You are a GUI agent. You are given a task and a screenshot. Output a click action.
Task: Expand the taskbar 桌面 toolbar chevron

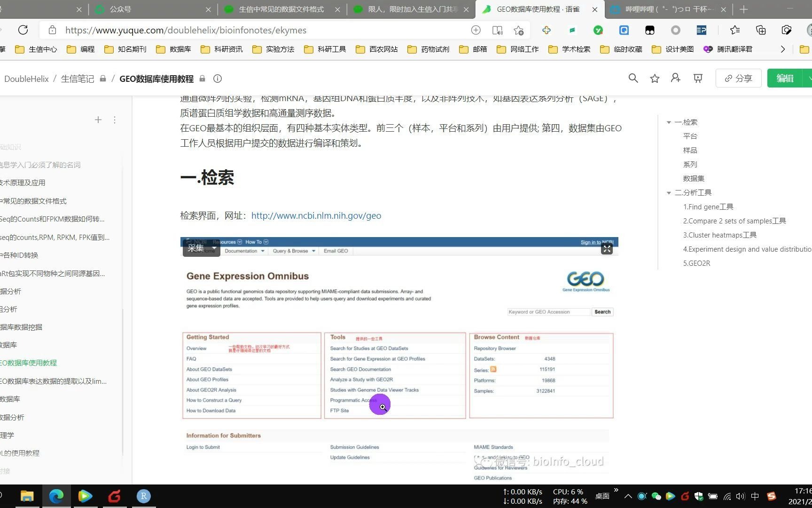pos(616,491)
